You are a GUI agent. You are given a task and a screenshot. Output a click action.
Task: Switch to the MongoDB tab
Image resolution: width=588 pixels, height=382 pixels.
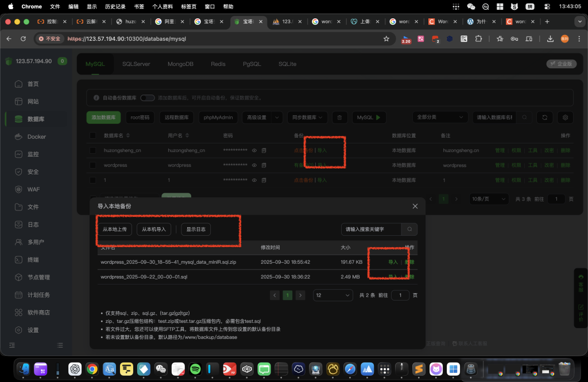click(180, 64)
